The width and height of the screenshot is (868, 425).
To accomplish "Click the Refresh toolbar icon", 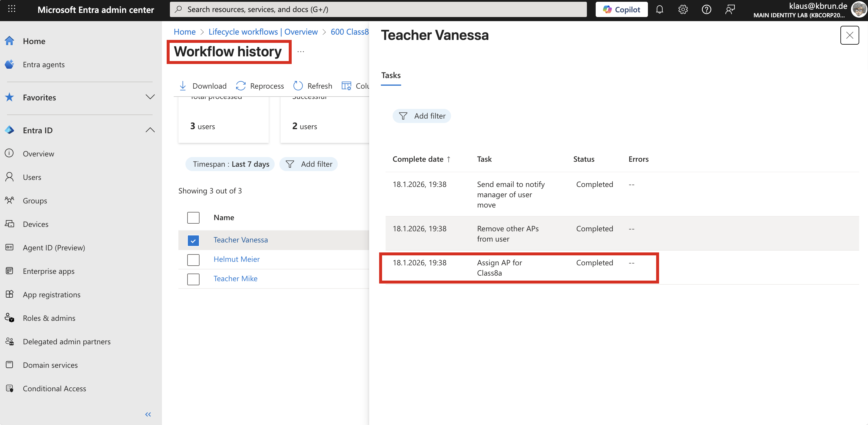I will click(x=298, y=86).
